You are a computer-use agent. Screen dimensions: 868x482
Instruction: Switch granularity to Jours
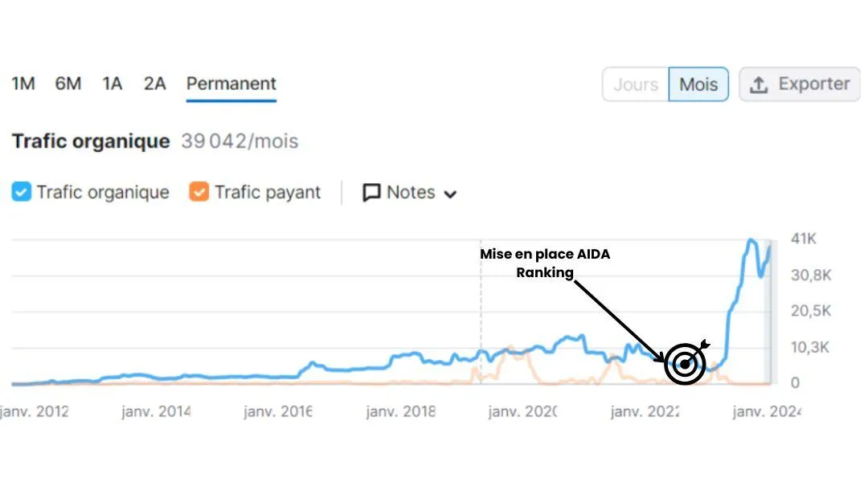(x=636, y=84)
